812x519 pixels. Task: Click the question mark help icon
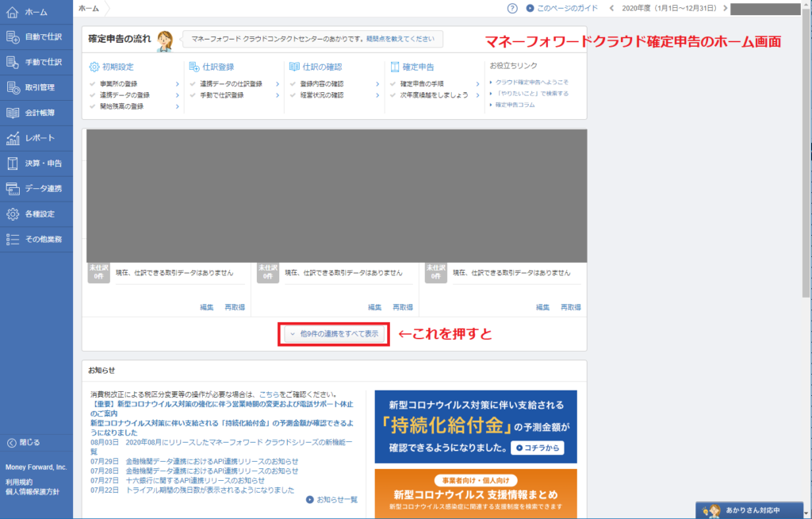tap(512, 8)
